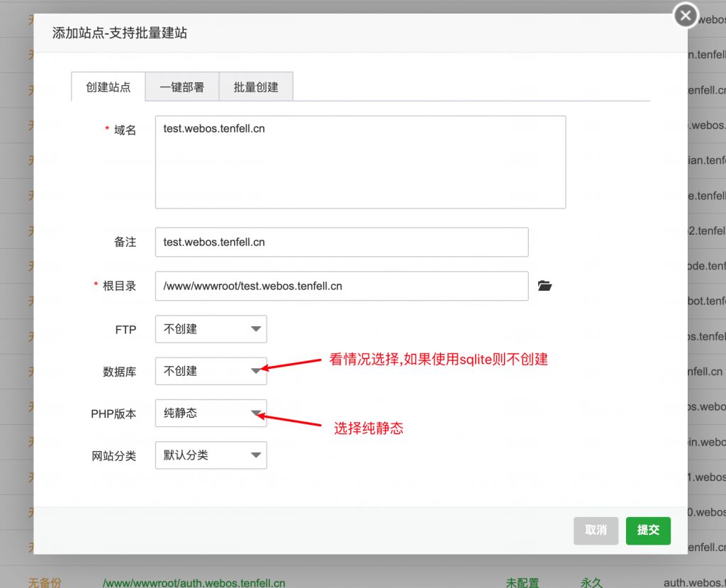Screen dimensions: 726x588
Task: Click the 无备份 status link
Action: point(45,582)
